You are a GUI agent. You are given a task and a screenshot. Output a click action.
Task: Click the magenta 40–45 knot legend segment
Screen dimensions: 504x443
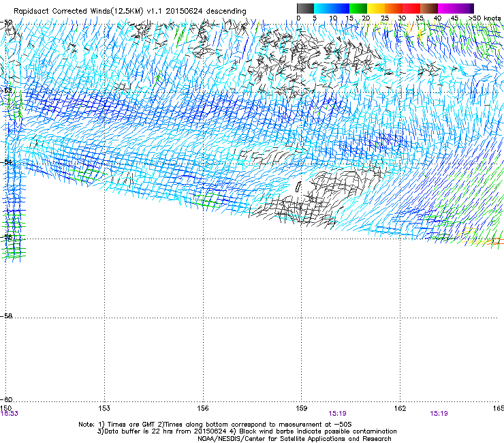pos(447,8)
